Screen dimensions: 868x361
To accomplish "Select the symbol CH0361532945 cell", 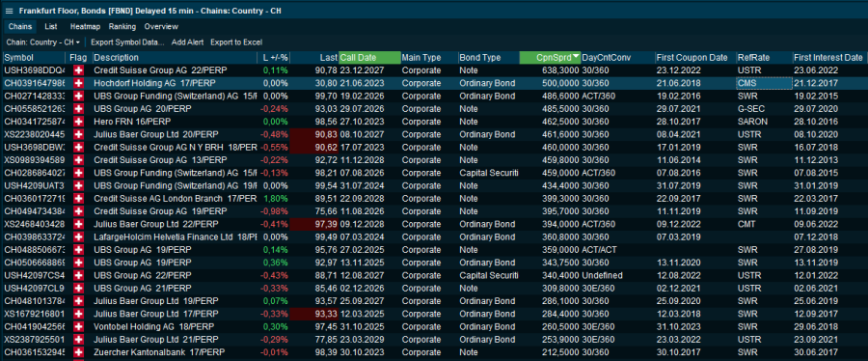I will pyautogui.click(x=34, y=351).
